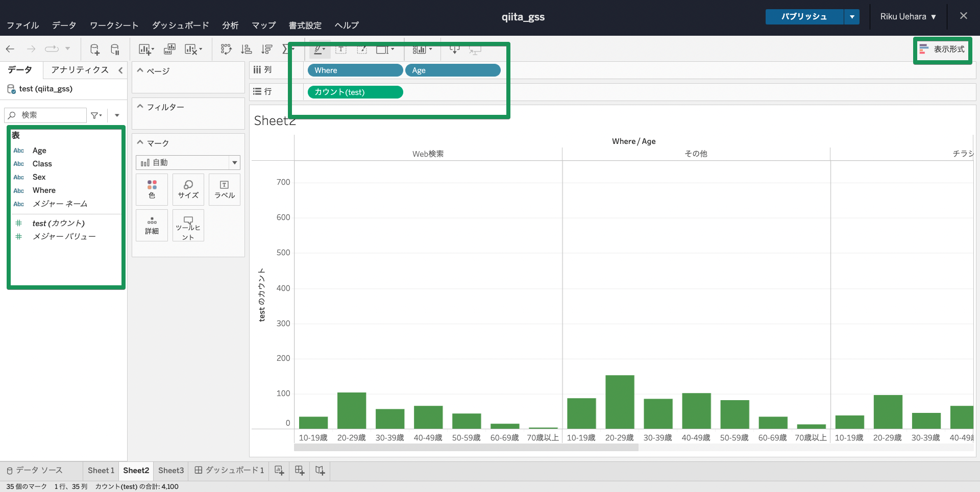Click the replay animation icon in toolbar
The height and width of the screenshot is (492, 980).
pyautogui.click(x=52, y=49)
